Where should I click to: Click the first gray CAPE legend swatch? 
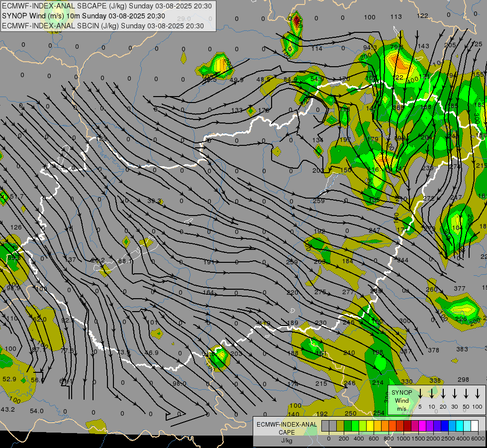click(325, 426)
